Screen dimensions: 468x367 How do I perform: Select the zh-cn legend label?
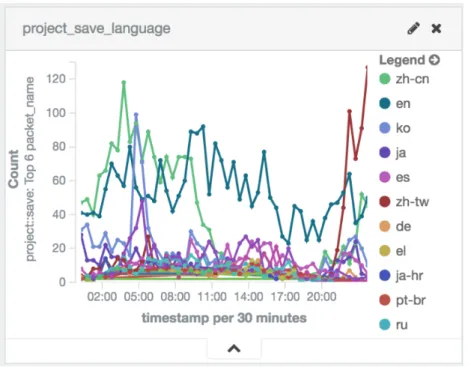pyautogui.click(x=412, y=79)
